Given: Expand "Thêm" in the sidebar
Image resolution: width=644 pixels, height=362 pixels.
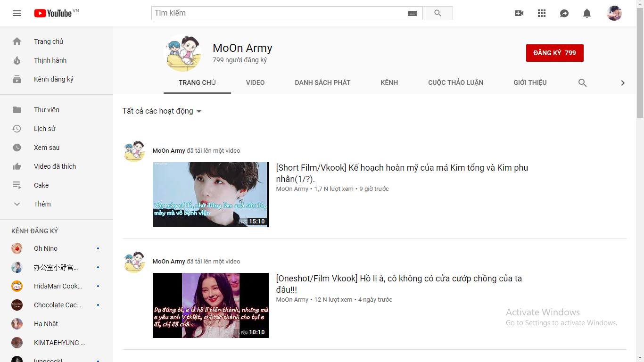Looking at the screenshot, I should click(42, 204).
